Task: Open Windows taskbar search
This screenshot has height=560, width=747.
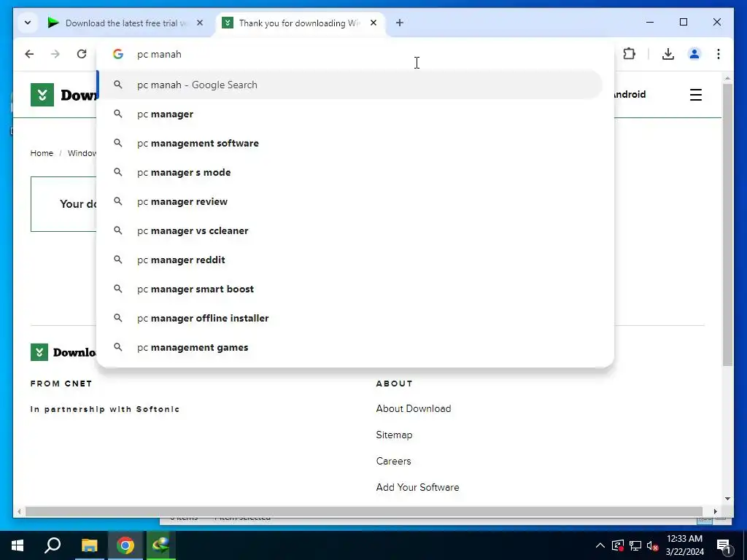Action: (x=53, y=545)
